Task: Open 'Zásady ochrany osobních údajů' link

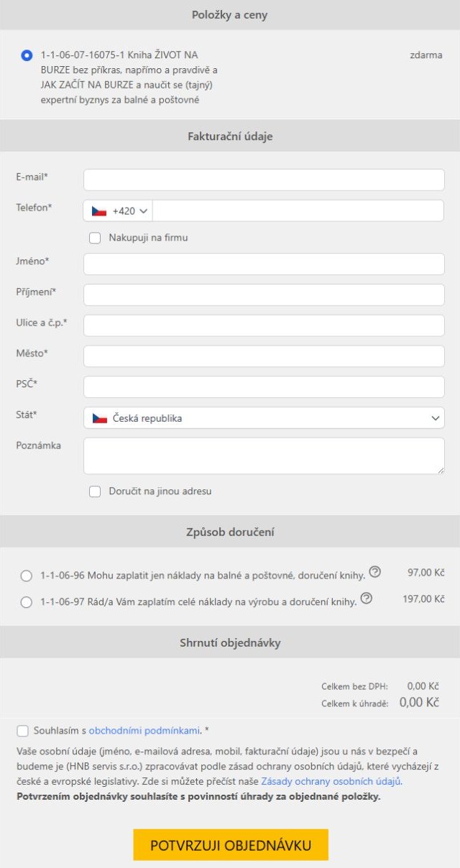Action: [331, 781]
